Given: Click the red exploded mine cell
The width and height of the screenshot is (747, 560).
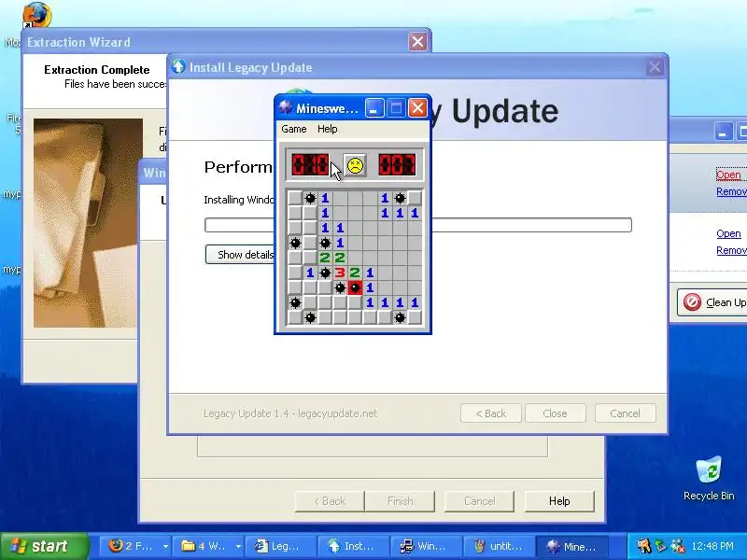Looking at the screenshot, I should tap(355, 287).
